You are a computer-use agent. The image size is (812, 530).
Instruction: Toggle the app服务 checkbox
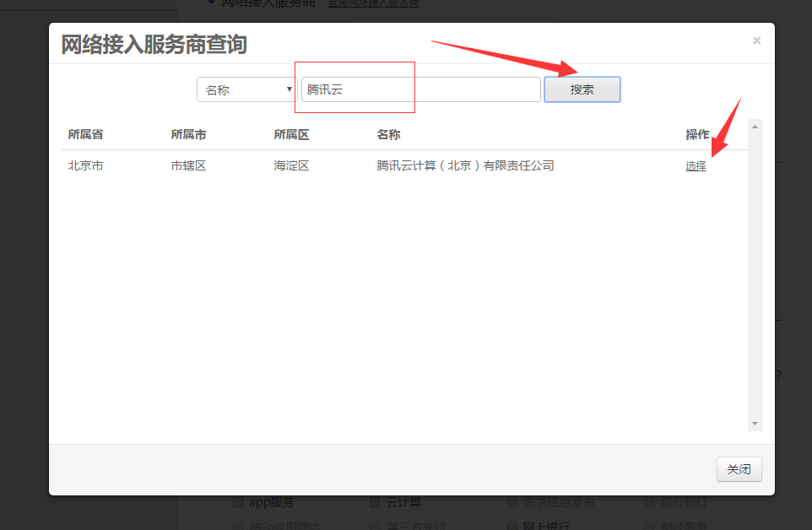coord(238,503)
